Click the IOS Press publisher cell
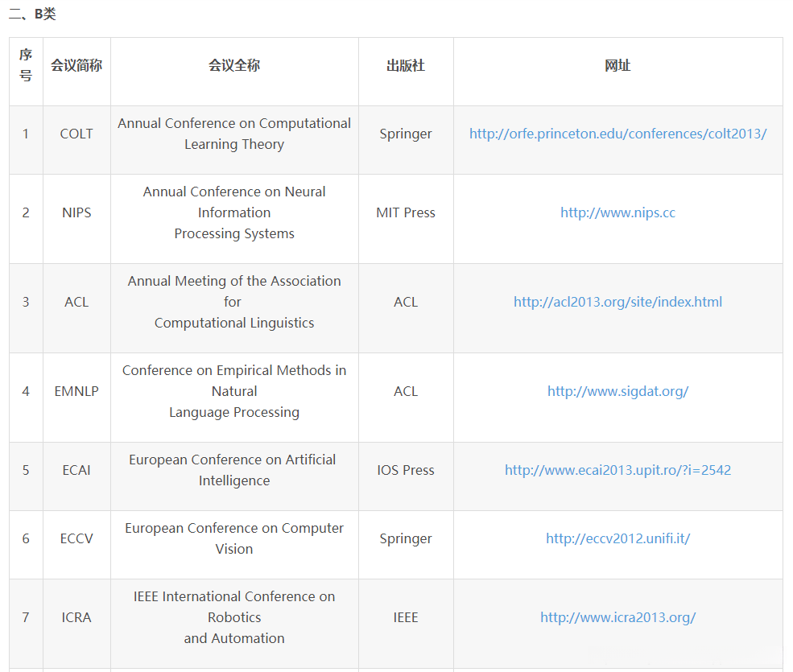 [x=406, y=470]
